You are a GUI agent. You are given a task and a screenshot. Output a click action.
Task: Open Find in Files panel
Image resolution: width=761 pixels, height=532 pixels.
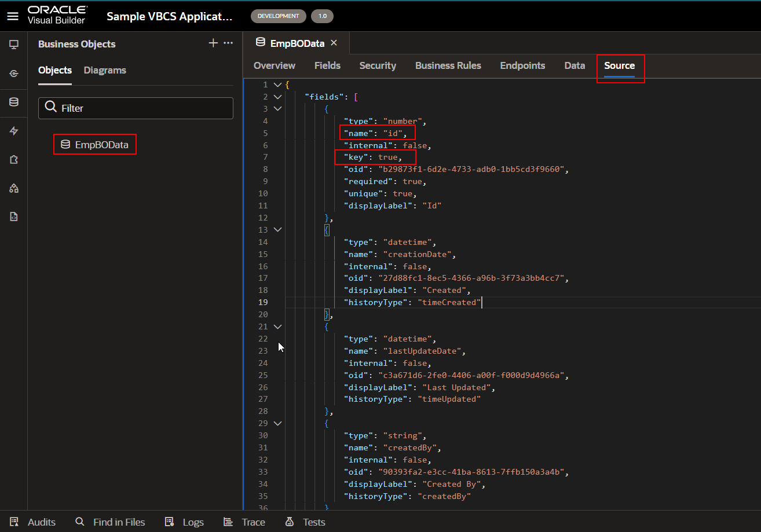119,522
